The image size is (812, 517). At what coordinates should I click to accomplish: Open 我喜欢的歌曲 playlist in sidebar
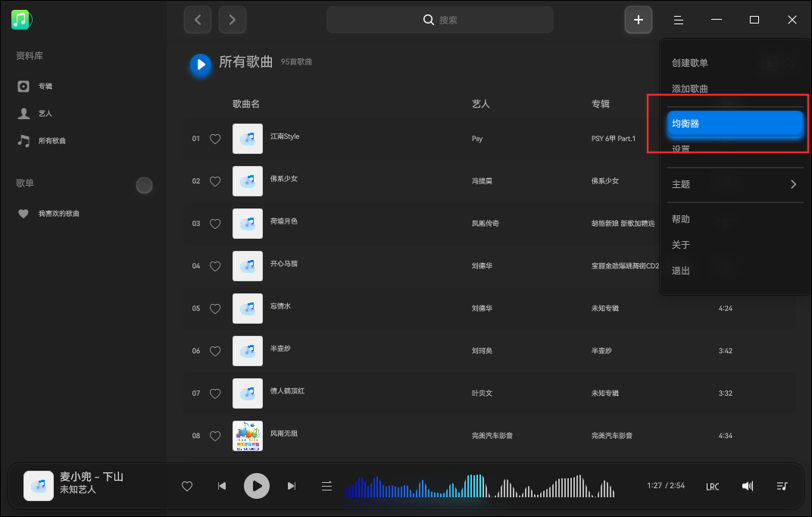48,214
